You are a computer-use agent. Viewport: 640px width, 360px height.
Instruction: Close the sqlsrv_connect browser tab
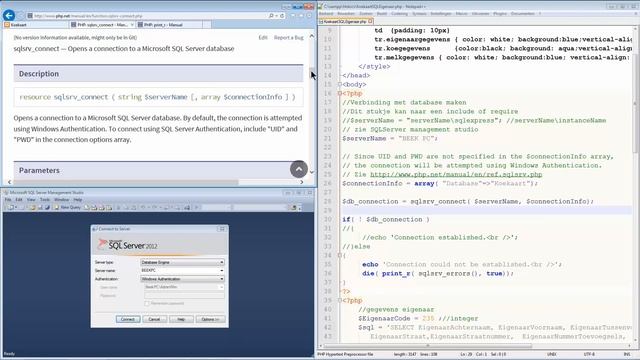tap(132, 25)
